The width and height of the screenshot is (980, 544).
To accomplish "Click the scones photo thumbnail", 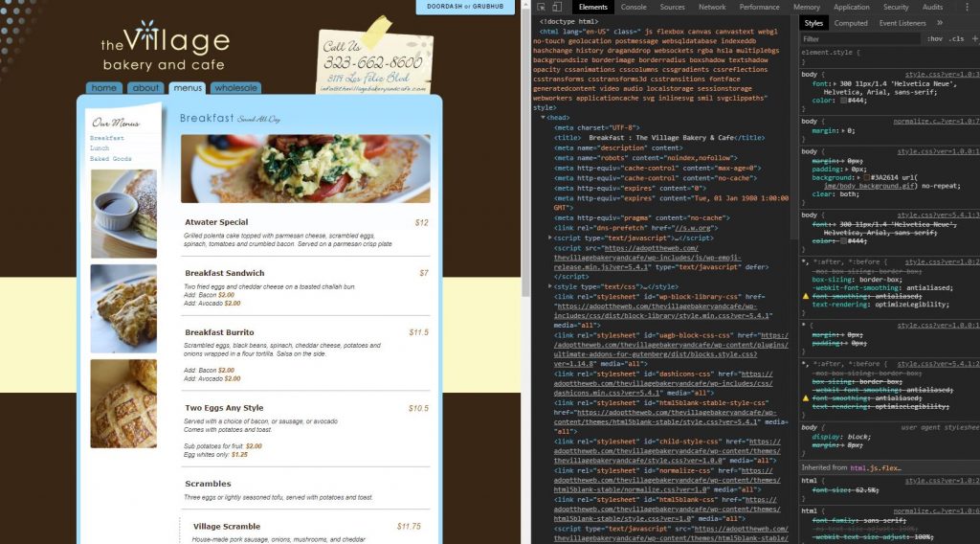I will coord(123,309).
